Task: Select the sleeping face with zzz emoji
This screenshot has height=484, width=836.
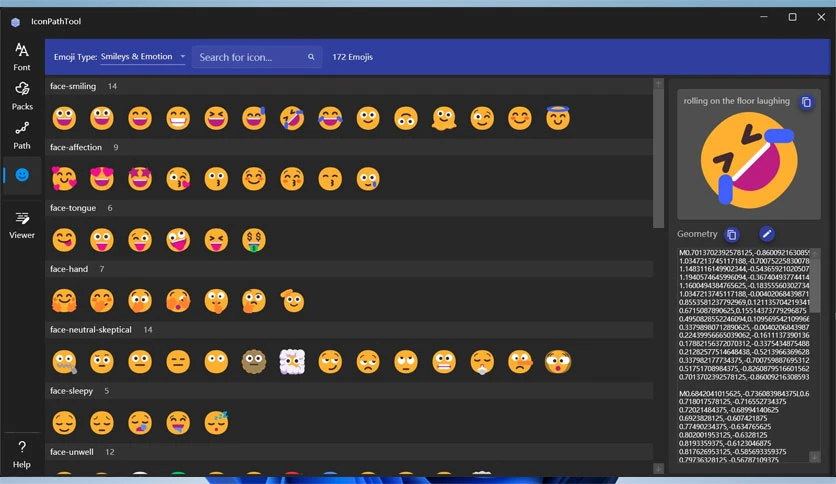Action: click(x=216, y=422)
